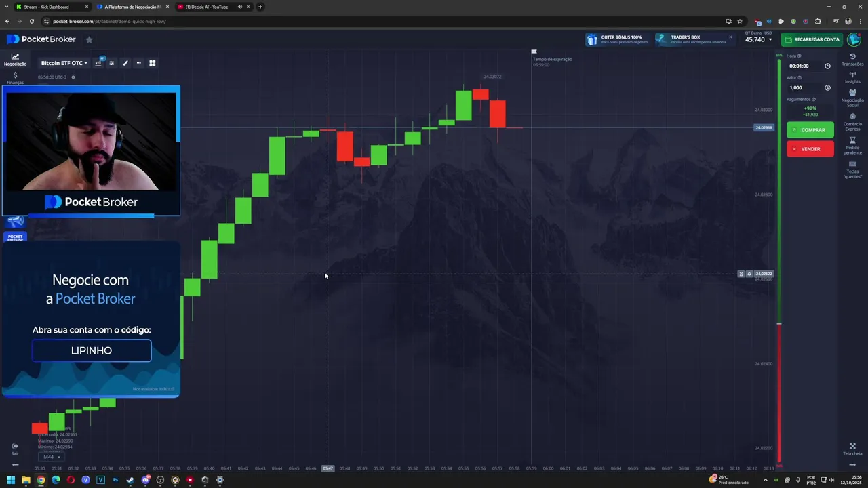This screenshot has width=868, height=488.
Task: Open File Explorer from the taskbar
Action: pyautogui.click(x=26, y=480)
